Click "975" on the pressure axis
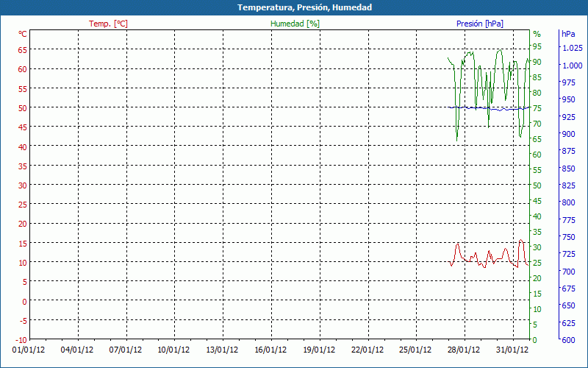This screenshot has width=588, height=368. (568, 82)
